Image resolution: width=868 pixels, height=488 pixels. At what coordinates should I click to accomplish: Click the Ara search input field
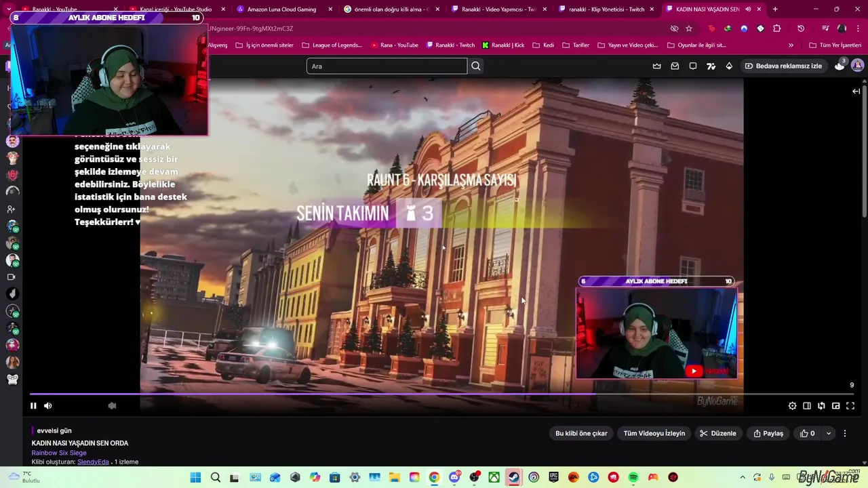coord(387,66)
